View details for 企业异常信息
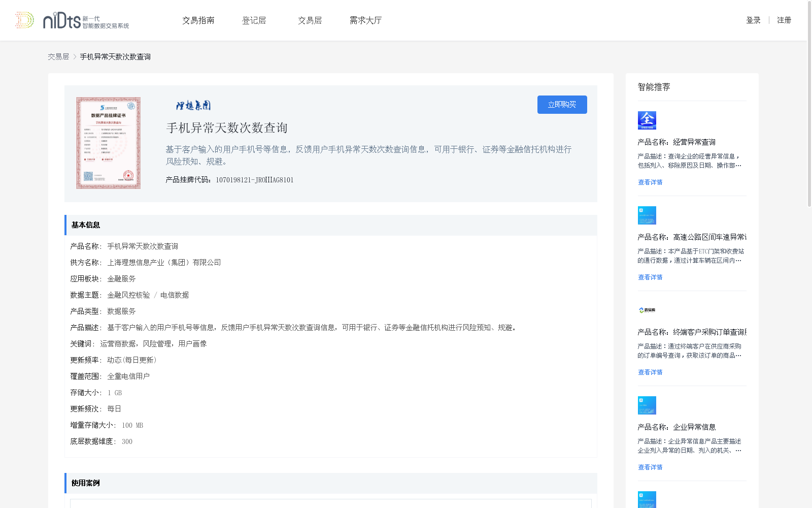Image resolution: width=812 pixels, height=508 pixels. [x=650, y=467]
